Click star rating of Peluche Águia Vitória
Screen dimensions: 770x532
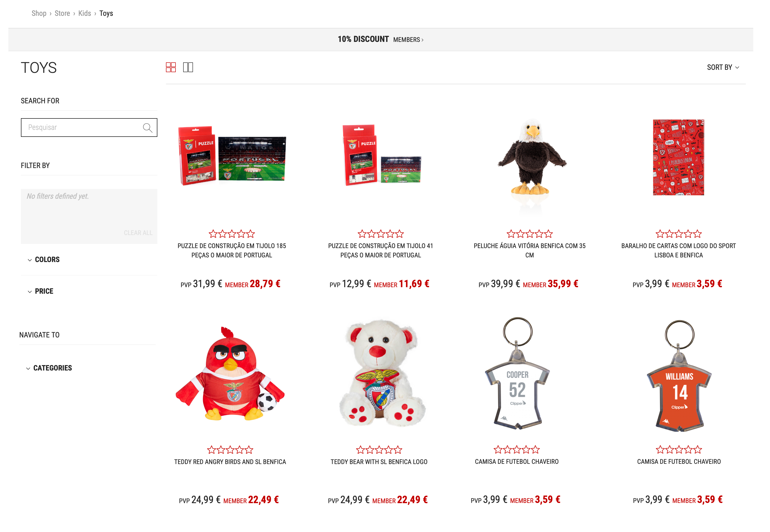pyautogui.click(x=529, y=234)
